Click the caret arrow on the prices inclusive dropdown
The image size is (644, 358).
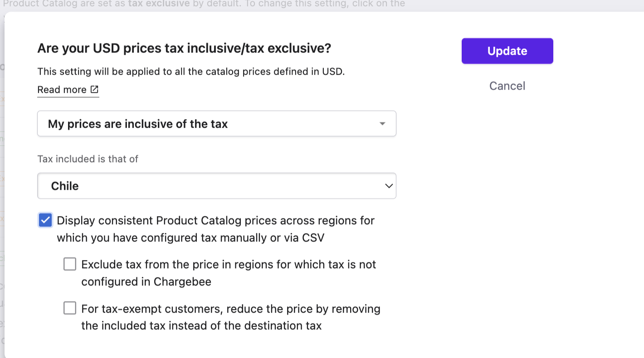click(382, 124)
